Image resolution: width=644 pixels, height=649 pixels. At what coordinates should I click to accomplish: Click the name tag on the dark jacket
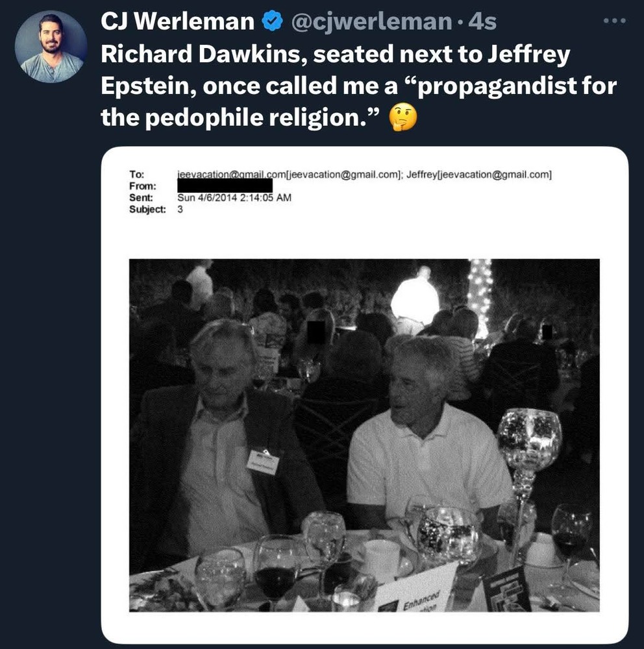click(263, 462)
